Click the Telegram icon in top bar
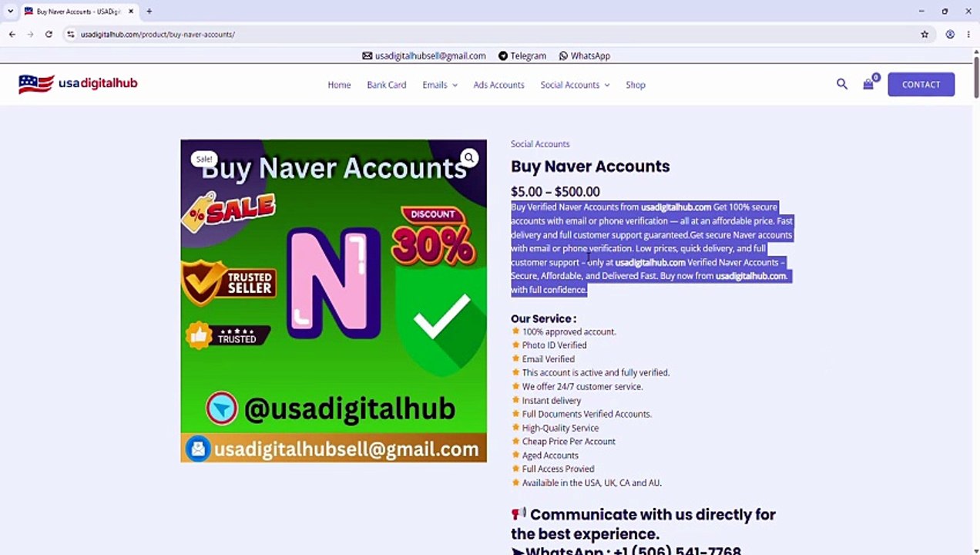 [x=503, y=55]
